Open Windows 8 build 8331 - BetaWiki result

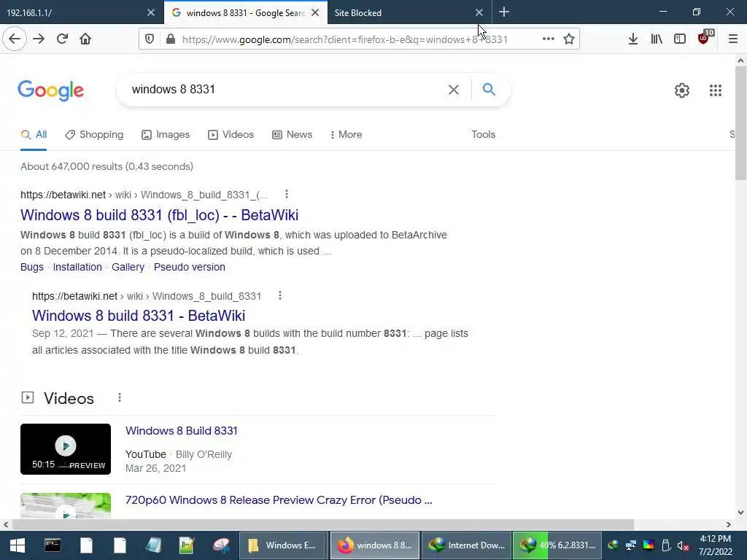pos(139,315)
